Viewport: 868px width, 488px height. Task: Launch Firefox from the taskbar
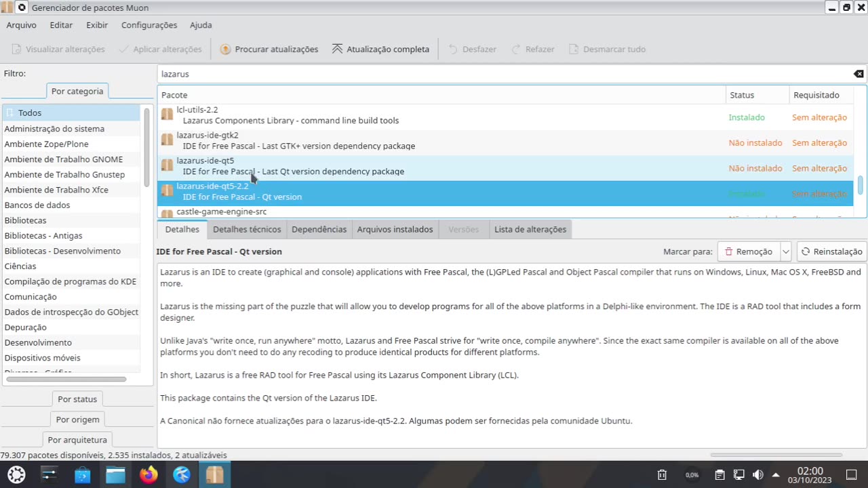point(149,474)
